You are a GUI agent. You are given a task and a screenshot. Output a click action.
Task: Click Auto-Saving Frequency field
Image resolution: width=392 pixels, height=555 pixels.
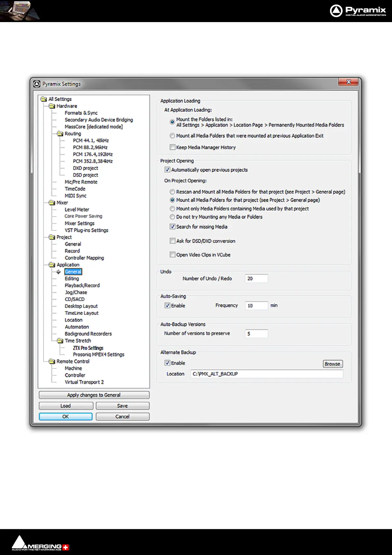coord(256,306)
